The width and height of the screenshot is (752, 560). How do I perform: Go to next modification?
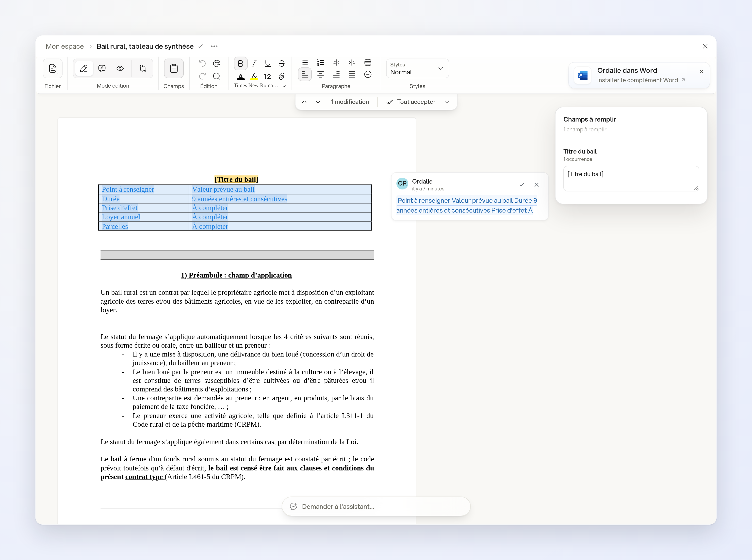coord(318,102)
